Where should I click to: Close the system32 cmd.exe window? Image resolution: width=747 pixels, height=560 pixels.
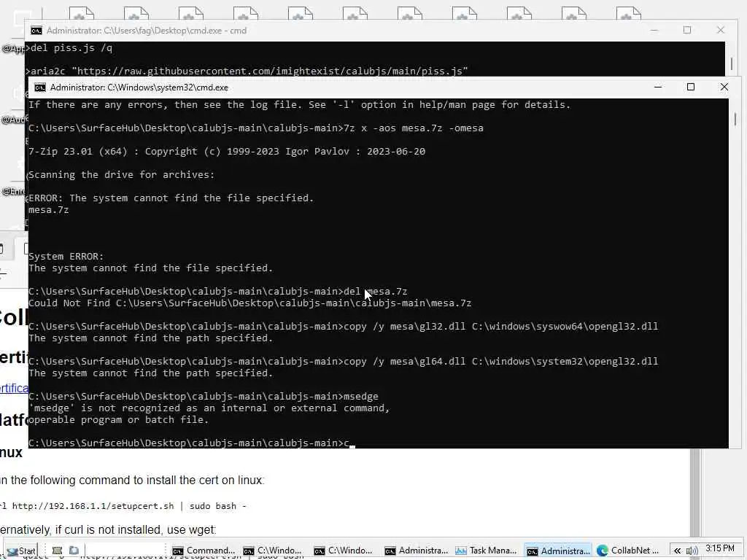(x=724, y=87)
